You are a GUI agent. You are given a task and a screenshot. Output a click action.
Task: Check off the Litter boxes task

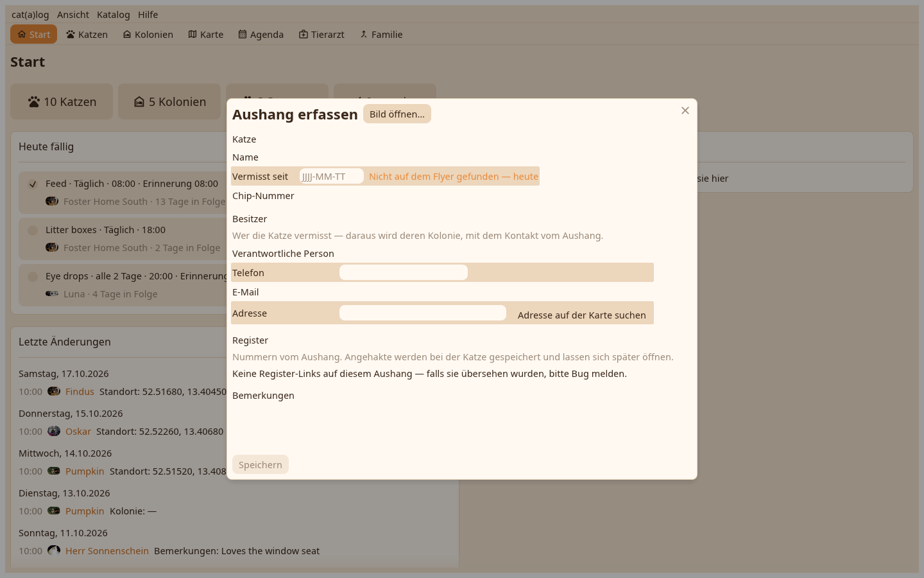[33, 231]
